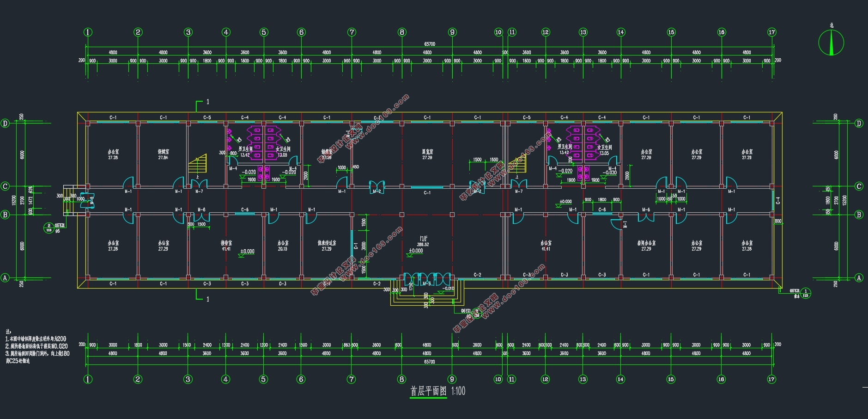This screenshot has height=419, width=868.
Task: Select axis bubble C on the right side
Action: (x=859, y=186)
